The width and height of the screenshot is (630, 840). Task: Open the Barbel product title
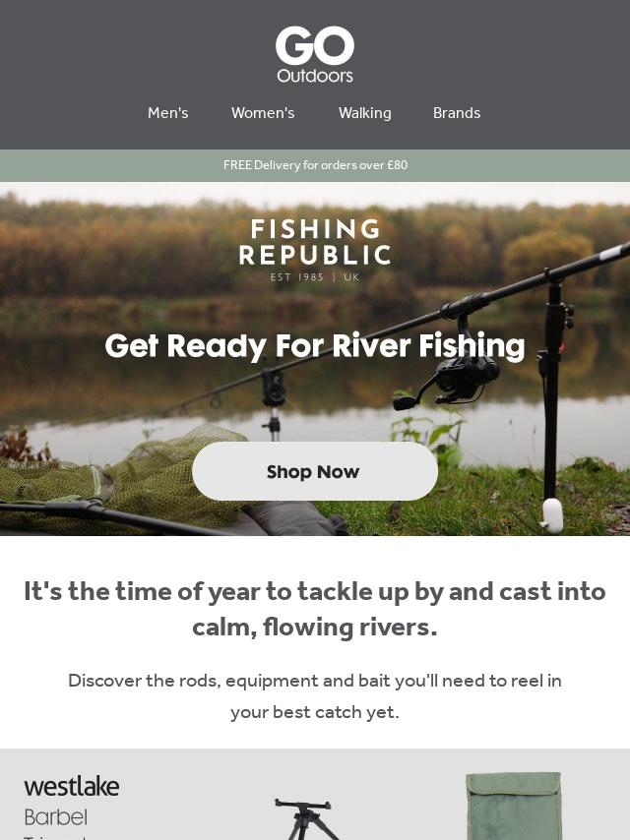point(56,817)
